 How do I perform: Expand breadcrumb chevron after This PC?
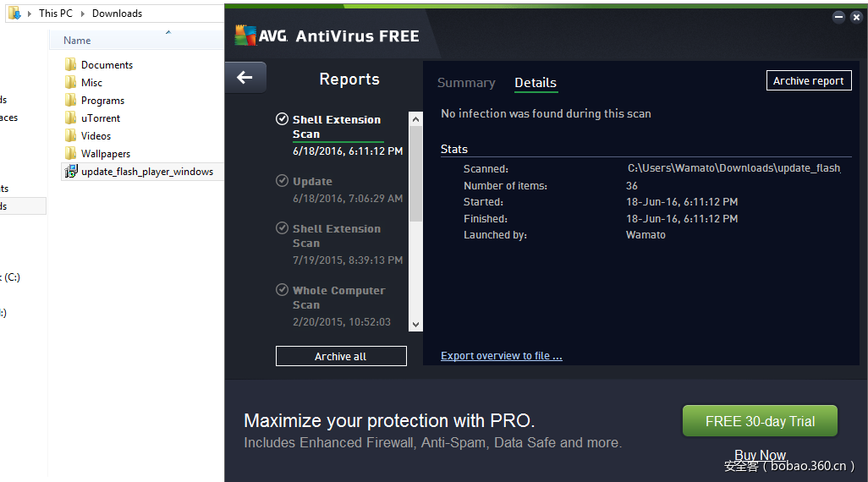click(83, 14)
